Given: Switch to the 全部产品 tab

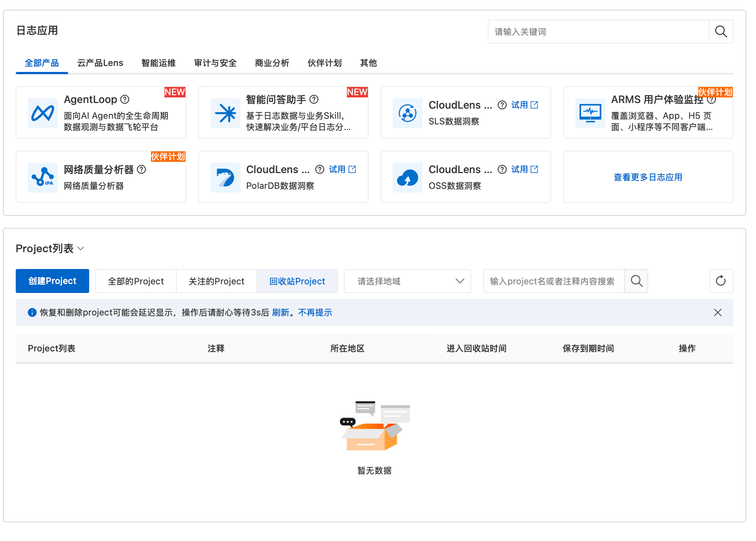Looking at the screenshot, I should [x=42, y=63].
